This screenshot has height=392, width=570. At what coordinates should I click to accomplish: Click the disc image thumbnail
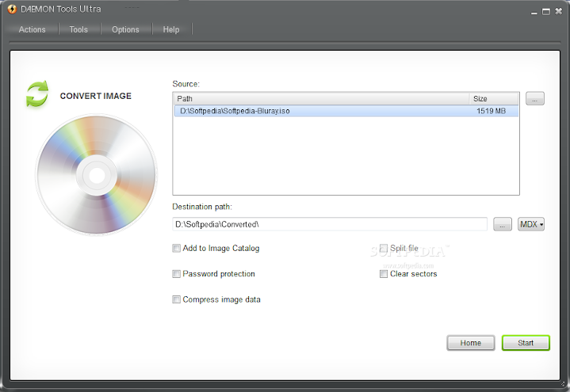click(x=97, y=175)
